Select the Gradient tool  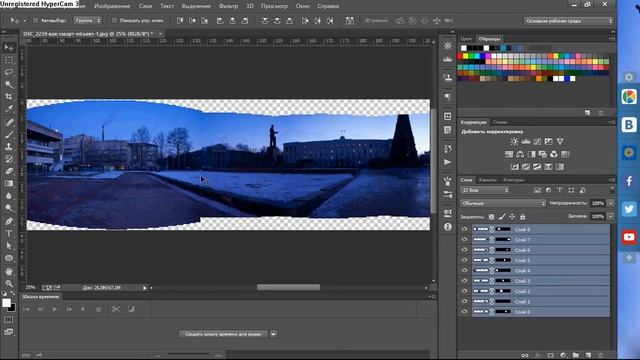(9, 183)
